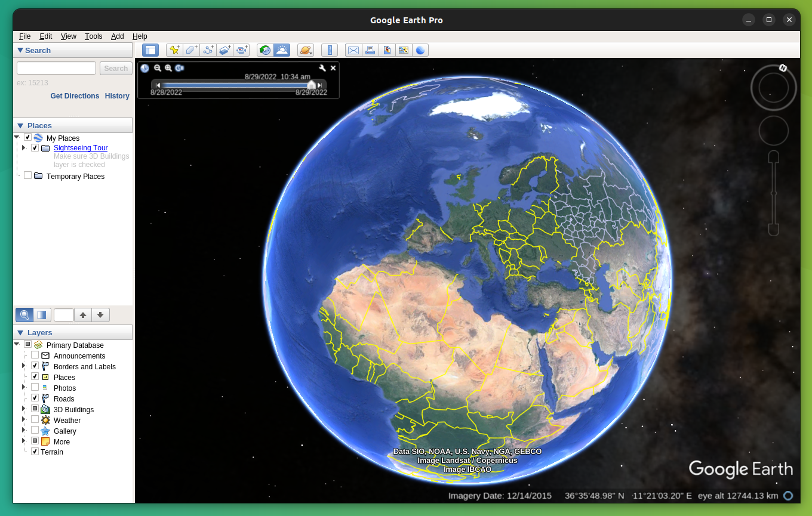Move selected place up with arrow
Image resolution: width=812 pixels, height=516 pixels.
(83, 314)
